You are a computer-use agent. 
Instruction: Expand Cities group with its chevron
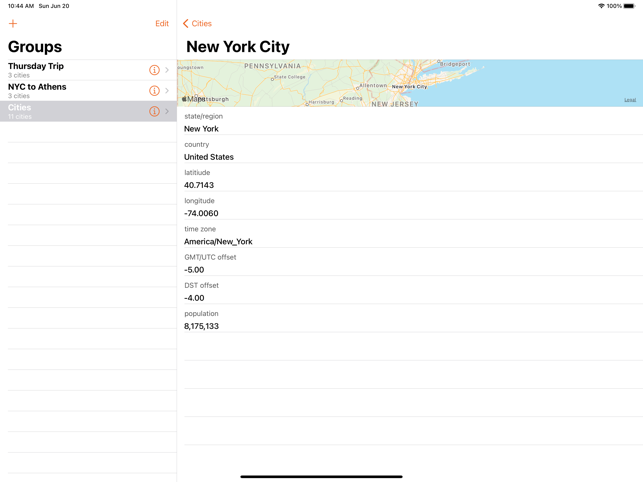tap(167, 112)
